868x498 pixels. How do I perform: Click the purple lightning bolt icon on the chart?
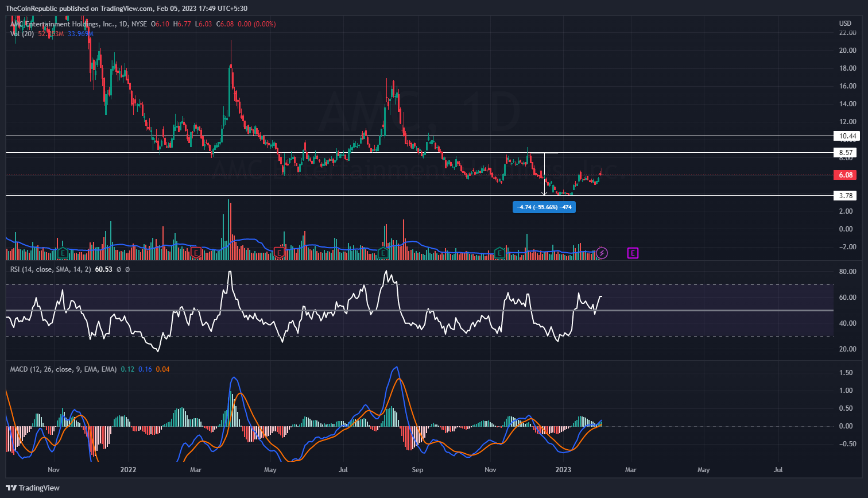pyautogui.click(x=601, y=253)
